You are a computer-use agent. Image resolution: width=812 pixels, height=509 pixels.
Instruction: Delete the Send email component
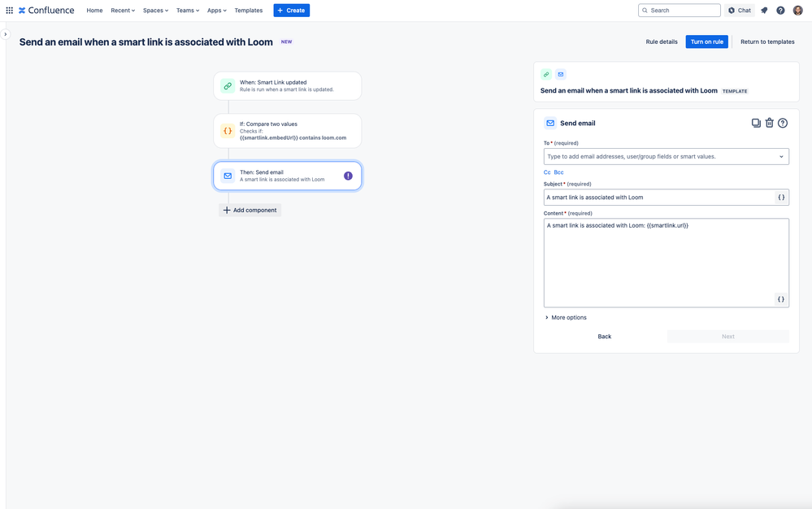[x=770, y=123]
